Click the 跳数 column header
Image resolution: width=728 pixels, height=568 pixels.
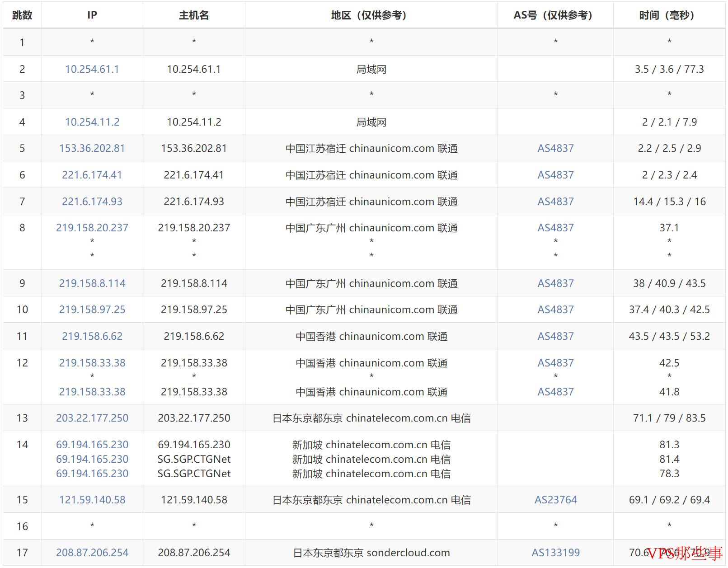[x=22, y=15]
